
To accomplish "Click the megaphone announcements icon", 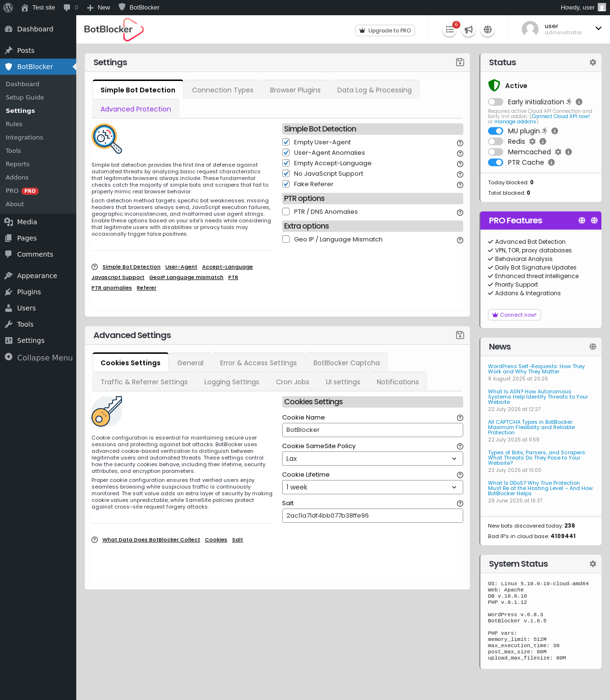I will [x=469, y=30].
